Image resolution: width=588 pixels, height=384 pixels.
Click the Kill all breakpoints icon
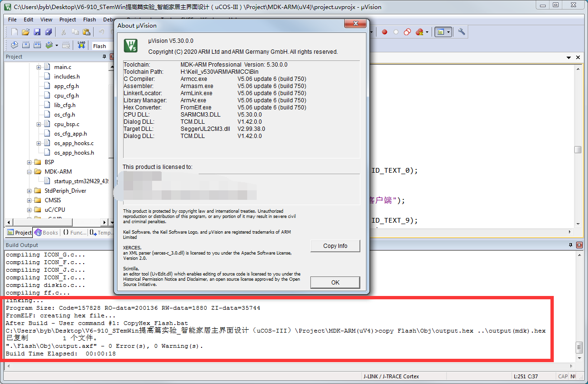click(419, 32)
